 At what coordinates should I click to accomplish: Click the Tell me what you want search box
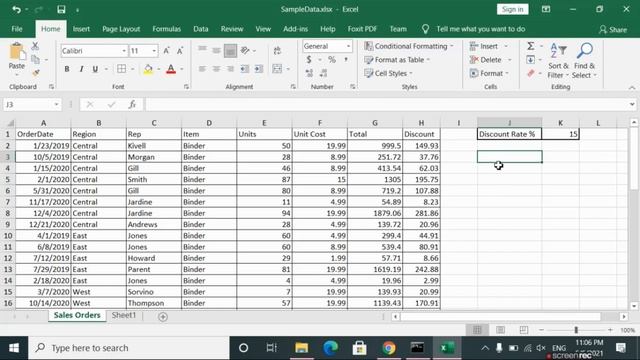[480, 29]
